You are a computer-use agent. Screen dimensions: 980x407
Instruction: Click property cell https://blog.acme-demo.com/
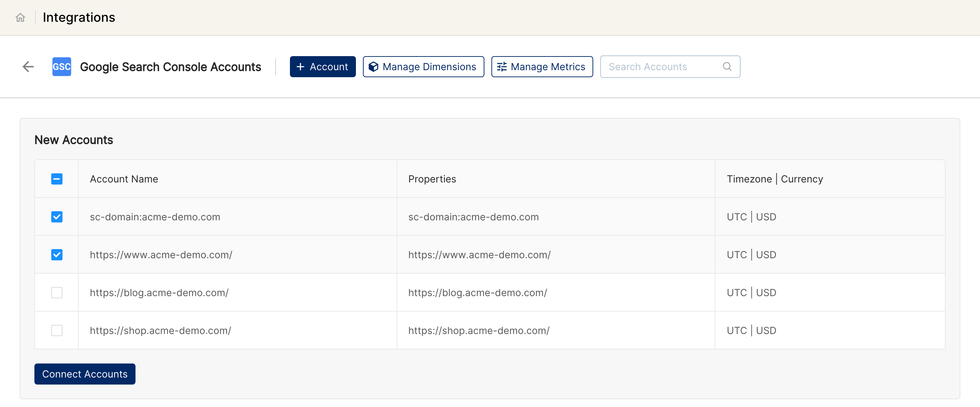pos(477,293)
